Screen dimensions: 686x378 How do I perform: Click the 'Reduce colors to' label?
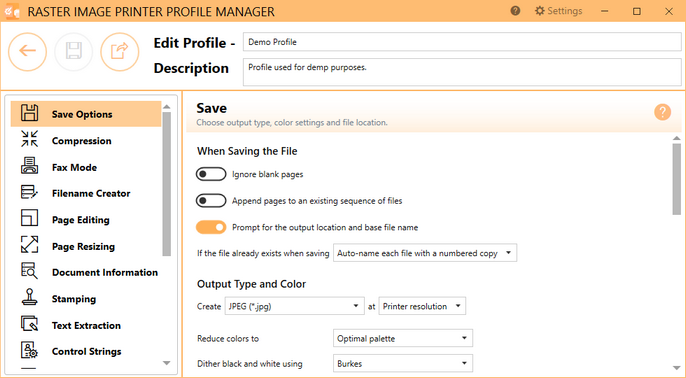(x=228, y=339)
